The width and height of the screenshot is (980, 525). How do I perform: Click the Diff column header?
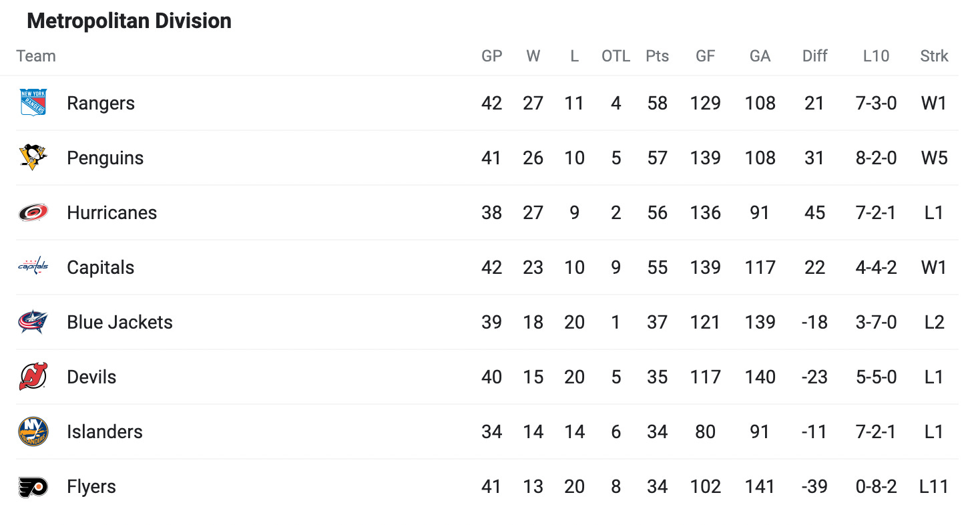point(814,56)
